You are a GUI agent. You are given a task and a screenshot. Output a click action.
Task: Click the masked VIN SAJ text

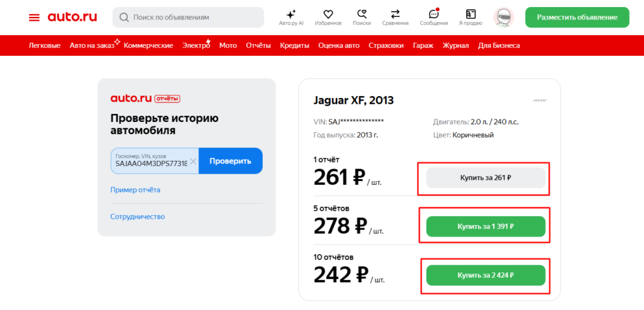[348, 121]
